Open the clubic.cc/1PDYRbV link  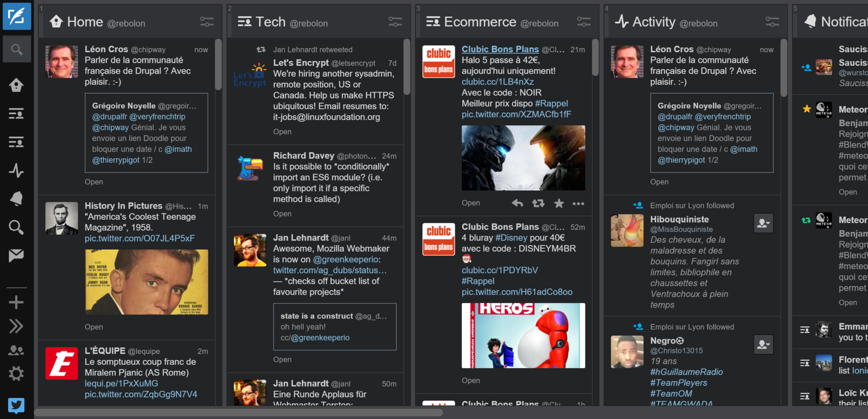(500, 270)
